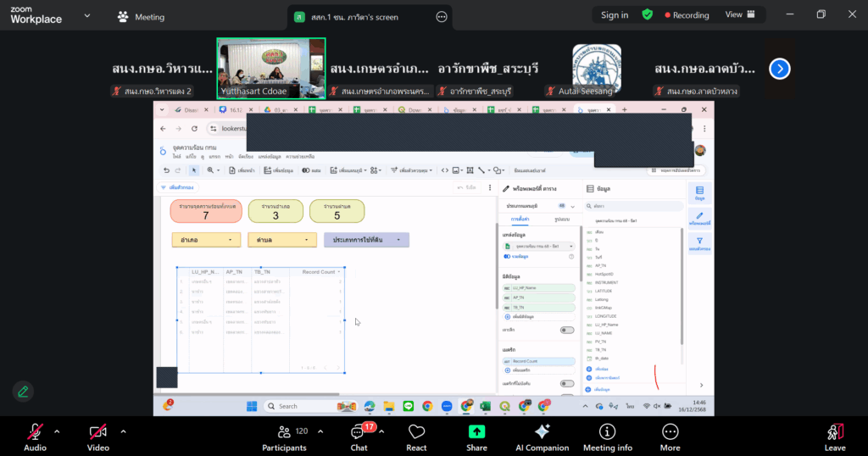This screenshot has width=868, height=456.
Task: Open screen share options ellipsis menu
Action: coord(441,17)
